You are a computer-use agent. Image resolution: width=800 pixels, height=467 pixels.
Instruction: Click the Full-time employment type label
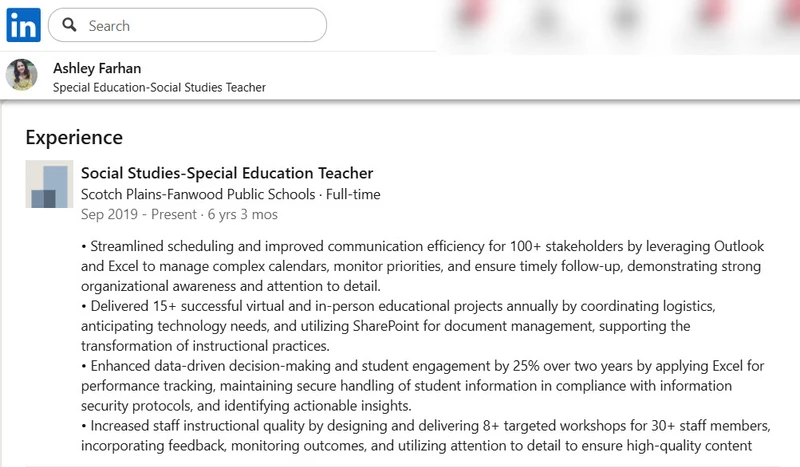click(x=353, y=194)
